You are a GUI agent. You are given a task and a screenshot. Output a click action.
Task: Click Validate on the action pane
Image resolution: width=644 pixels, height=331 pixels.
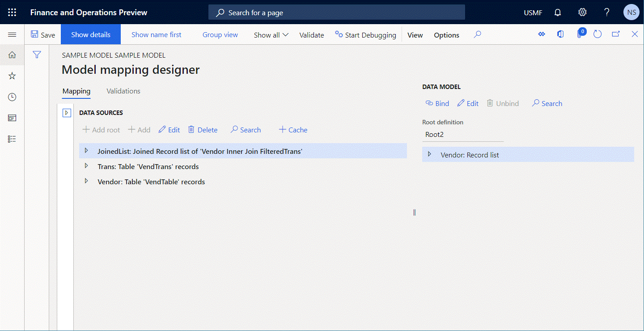[312, 34]
